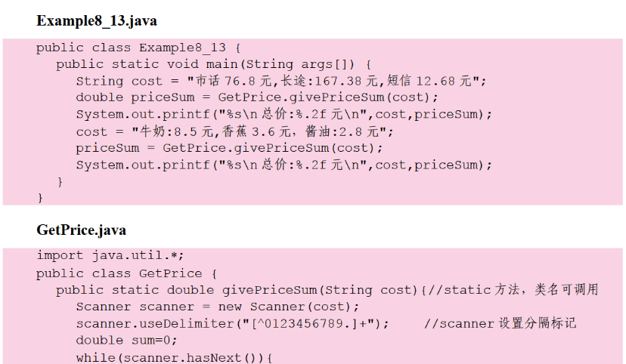626x364 pixels.
Task: Click the Example8_13.java heading
Action: coord(97,21)
